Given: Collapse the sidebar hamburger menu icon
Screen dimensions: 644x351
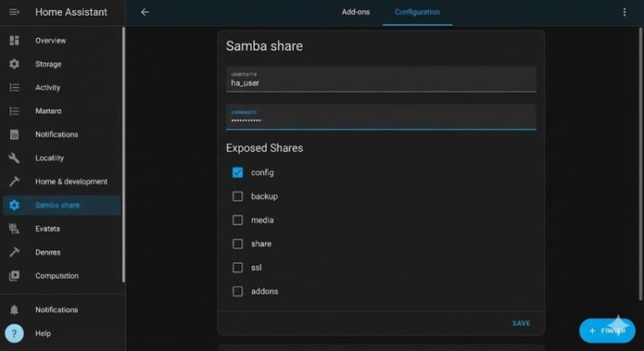Looking at the screenshot, I should (x=14, y=12).
